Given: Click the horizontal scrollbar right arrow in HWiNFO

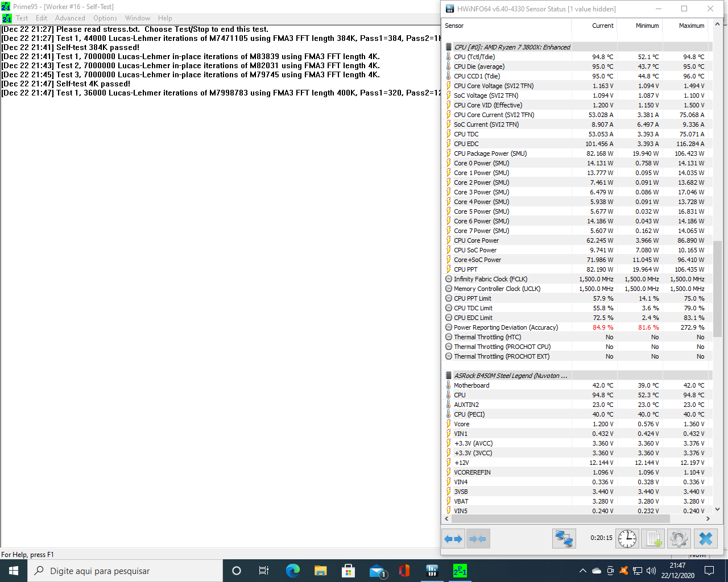Looking at the screenshot, I should [708, 518].
